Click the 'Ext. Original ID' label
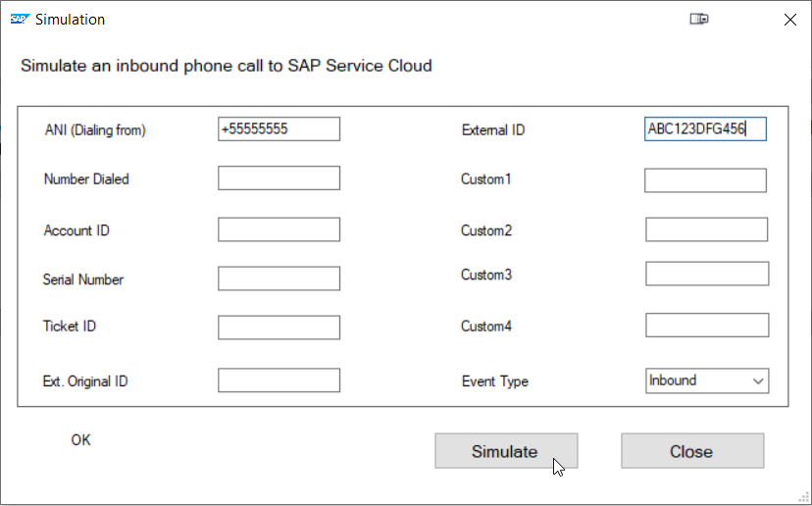The width and height of the screenshot is (812, 506). [85, 381]
